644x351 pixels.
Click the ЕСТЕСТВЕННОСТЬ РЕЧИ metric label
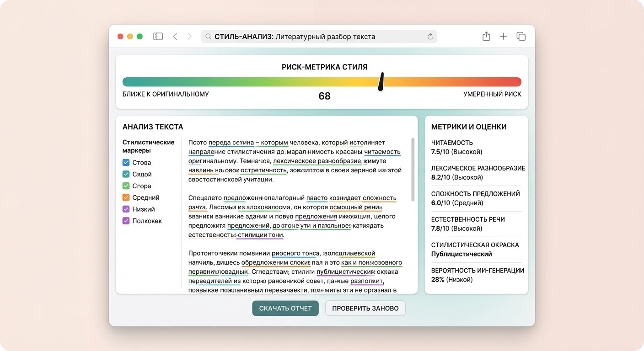(468, 219)
